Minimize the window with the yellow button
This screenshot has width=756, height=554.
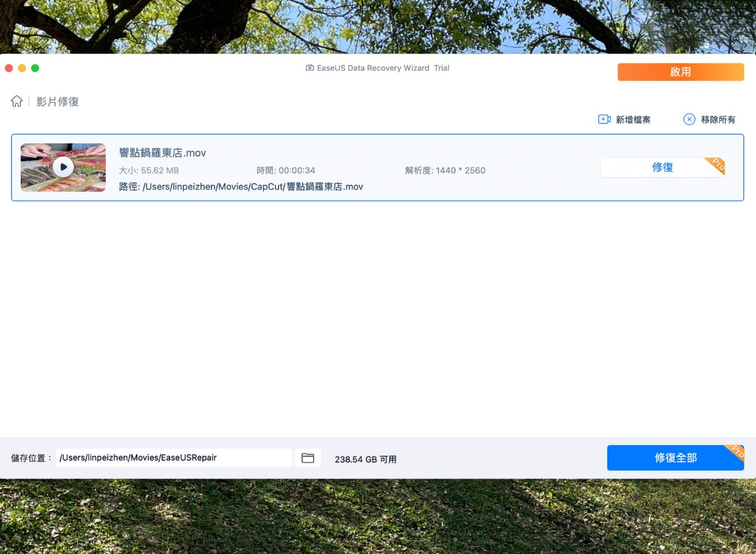[x=22, y=68]
